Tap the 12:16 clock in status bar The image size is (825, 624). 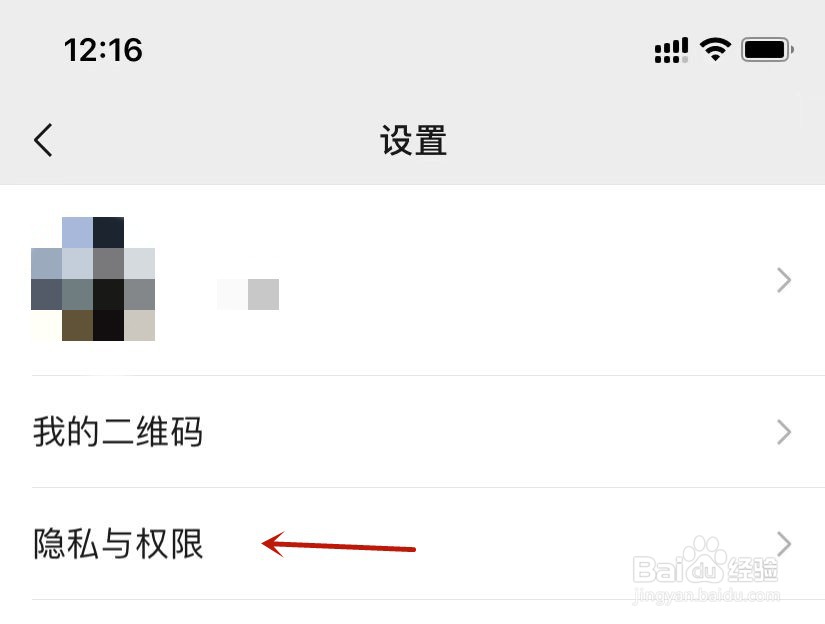103,50
